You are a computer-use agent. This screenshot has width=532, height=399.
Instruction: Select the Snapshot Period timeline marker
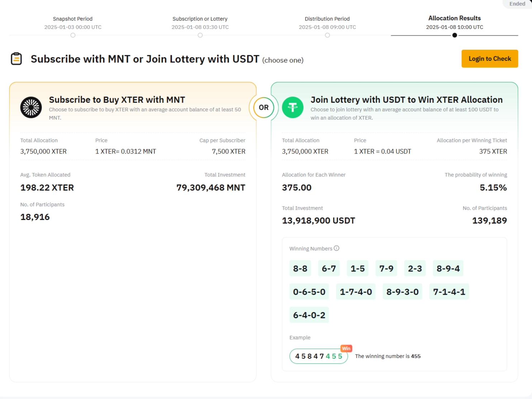(x=73, y=35)
